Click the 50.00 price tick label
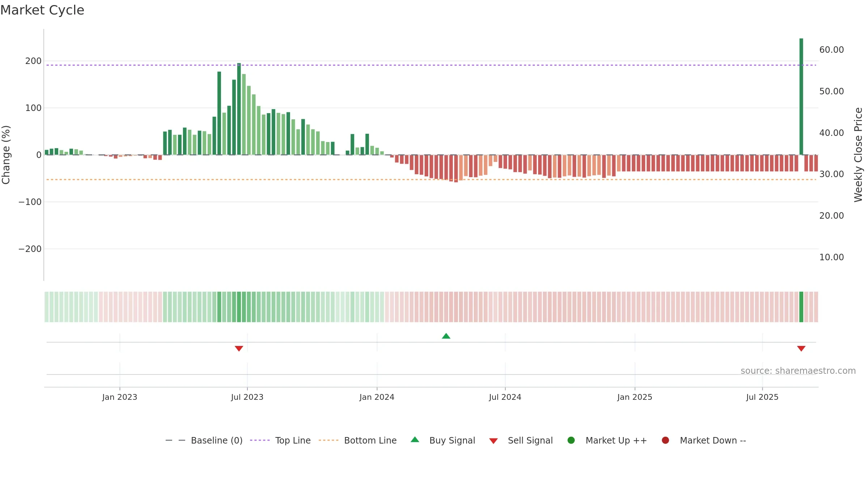This screenshot has width=868, height=488. coord(831,91)
